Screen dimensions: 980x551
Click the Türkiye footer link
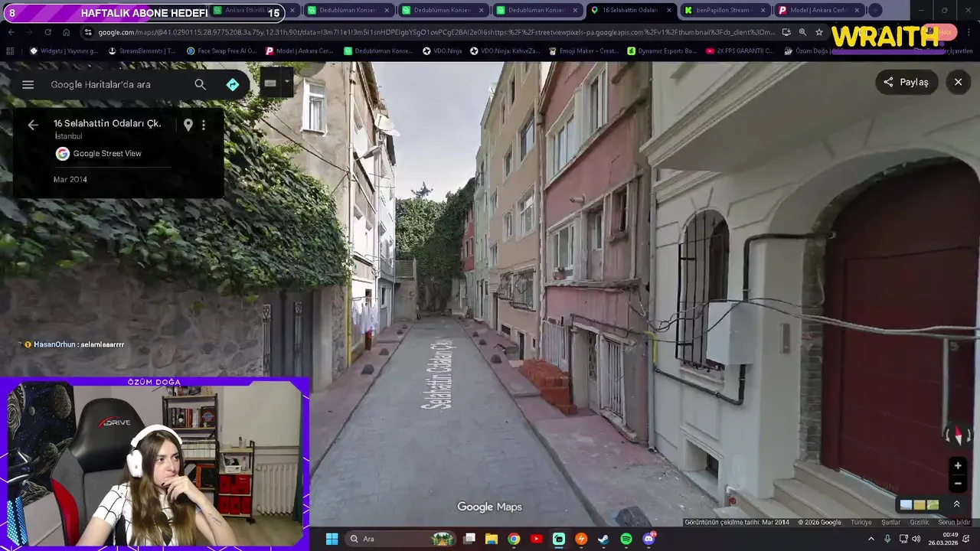861,523
